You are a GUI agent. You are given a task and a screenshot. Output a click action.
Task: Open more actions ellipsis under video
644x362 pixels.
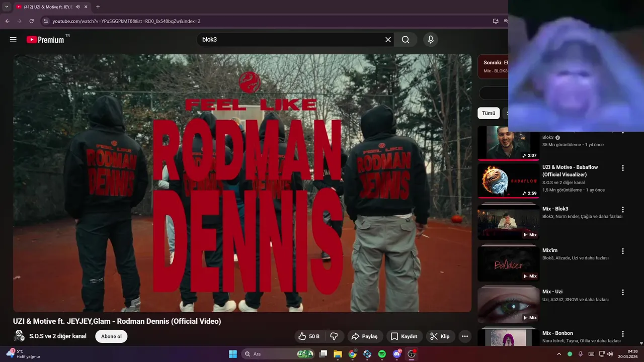point(465,336)
